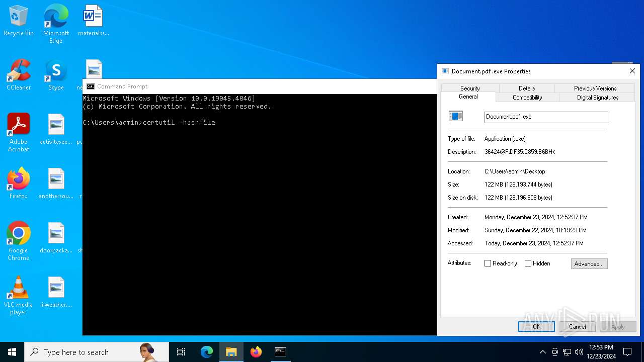644x362 pixels.
Task: Open File Explorer from the taskbar
Action: point(231,352)
